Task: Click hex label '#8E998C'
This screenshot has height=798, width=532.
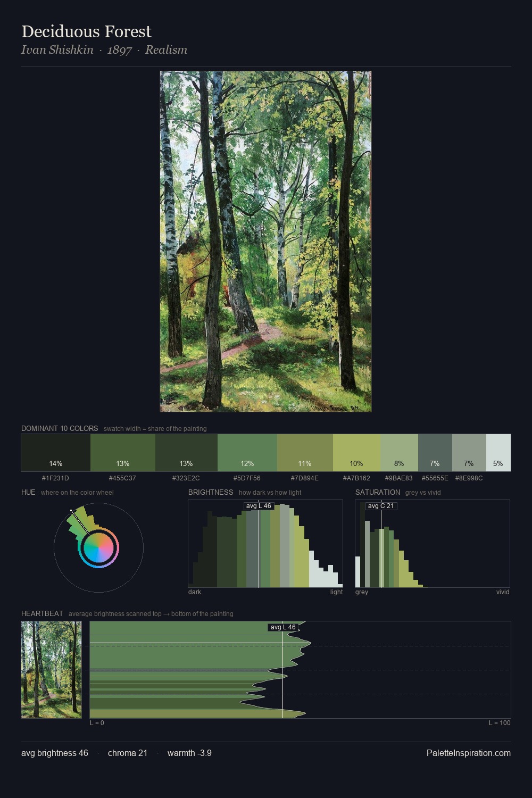Action: pos(469,478)
